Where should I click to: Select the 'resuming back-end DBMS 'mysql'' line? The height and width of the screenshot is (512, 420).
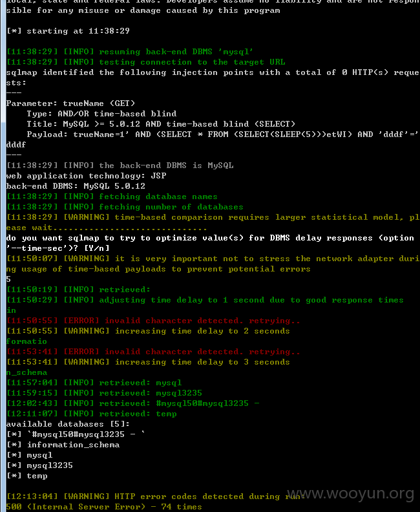130,52
